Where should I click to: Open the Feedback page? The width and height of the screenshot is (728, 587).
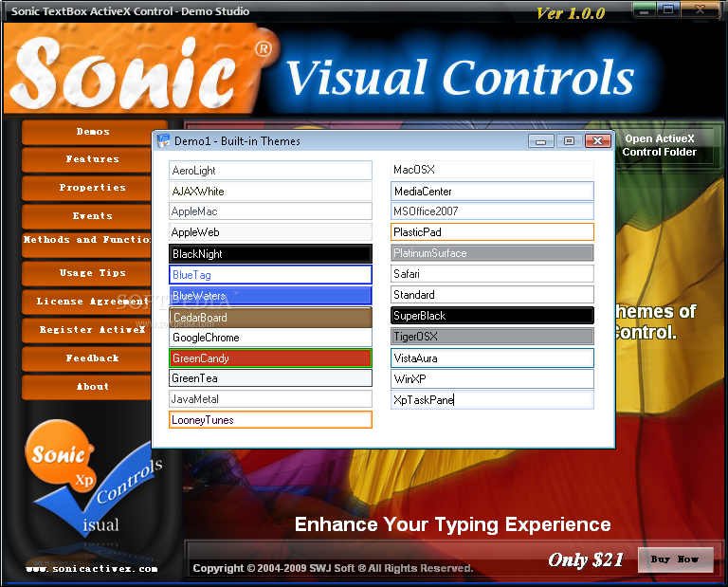point(88,358)
